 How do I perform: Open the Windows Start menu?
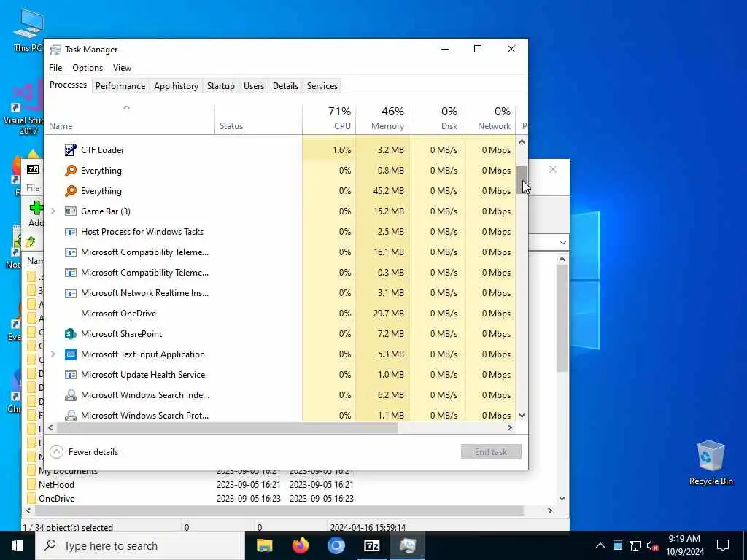point(18,545)
